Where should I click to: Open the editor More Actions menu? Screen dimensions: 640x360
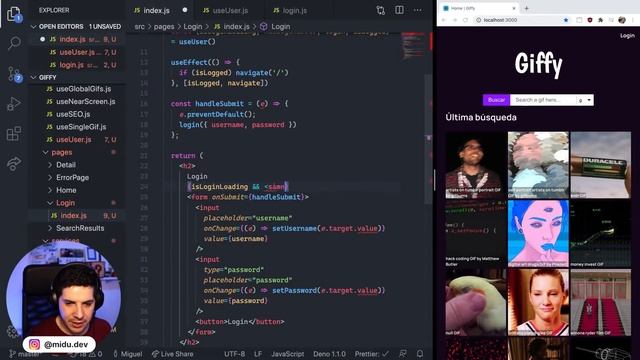point(418,10)
